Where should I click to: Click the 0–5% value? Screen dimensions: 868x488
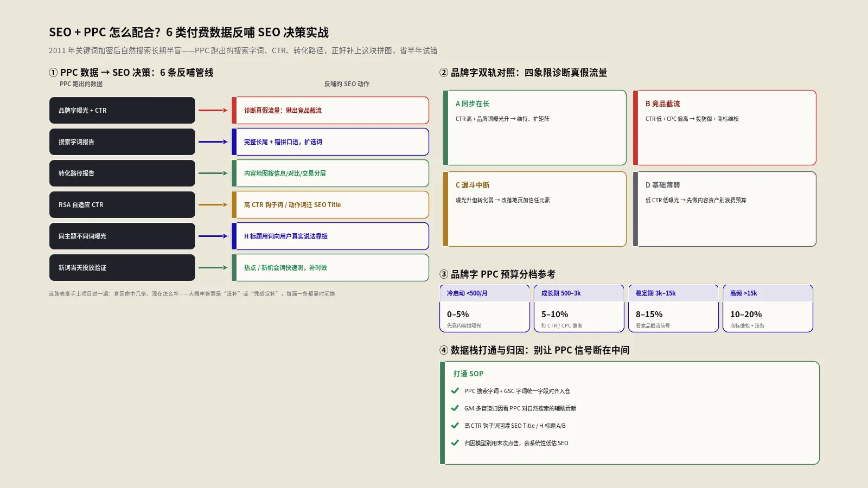click(458, 314)
